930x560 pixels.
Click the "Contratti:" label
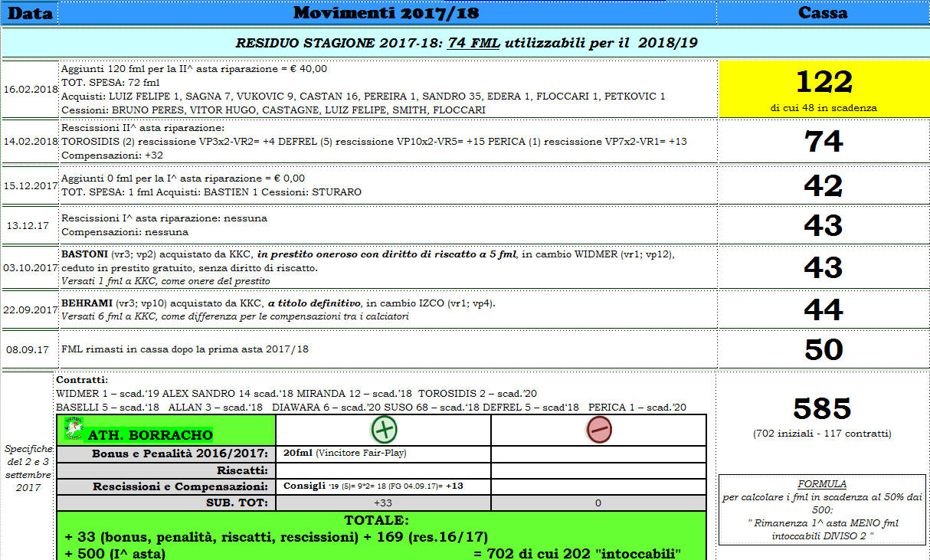click(83, 379)
